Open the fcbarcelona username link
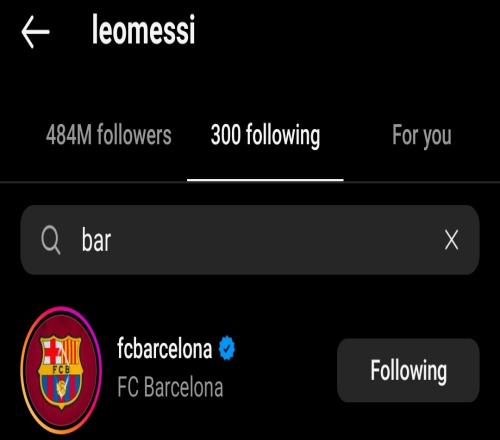 point(165,349)
